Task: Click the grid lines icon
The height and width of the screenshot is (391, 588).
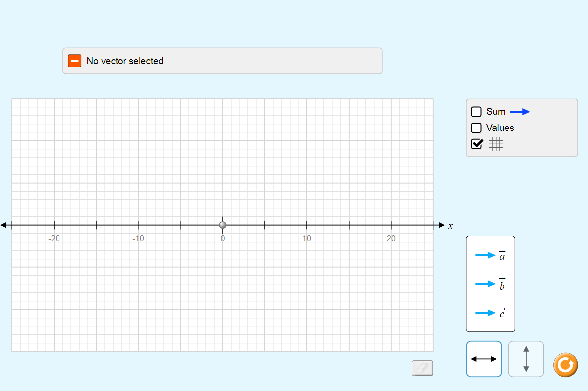Action: pos(496,144)
